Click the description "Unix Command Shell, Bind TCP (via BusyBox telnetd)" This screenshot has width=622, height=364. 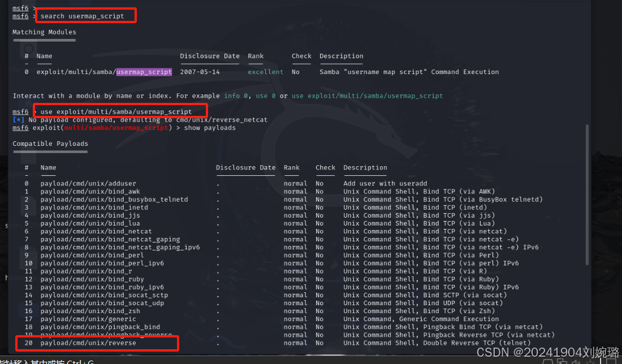tap(443, 200)
